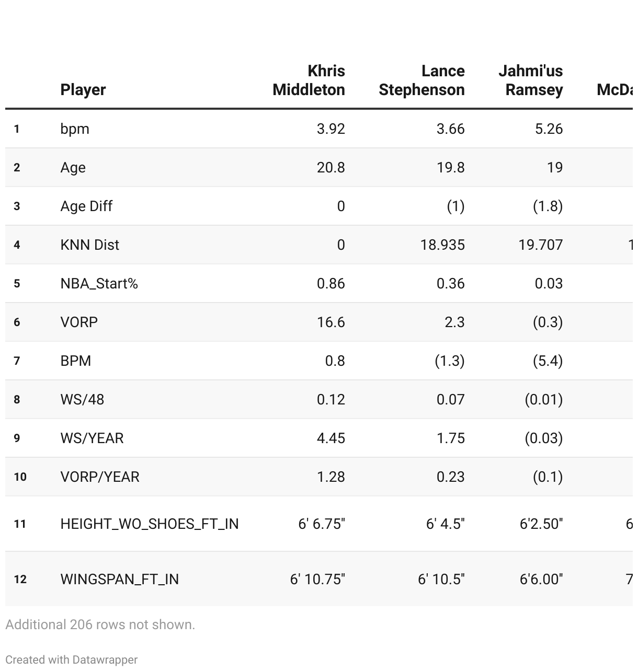Select row number 10 cell
638x672 pixels.
(x=20, y=477)
